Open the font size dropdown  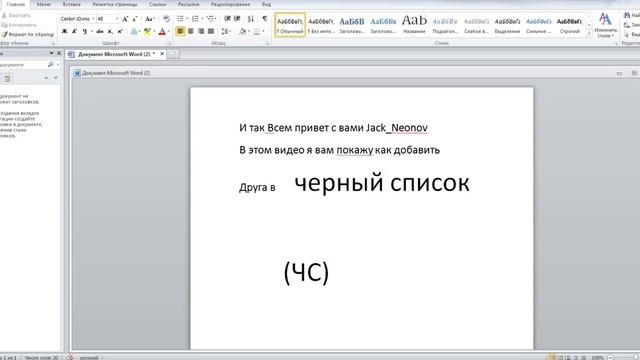116,19
